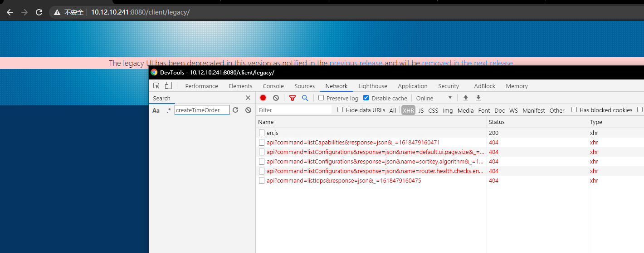Click the network Filter text field

[x=295, y=110]
